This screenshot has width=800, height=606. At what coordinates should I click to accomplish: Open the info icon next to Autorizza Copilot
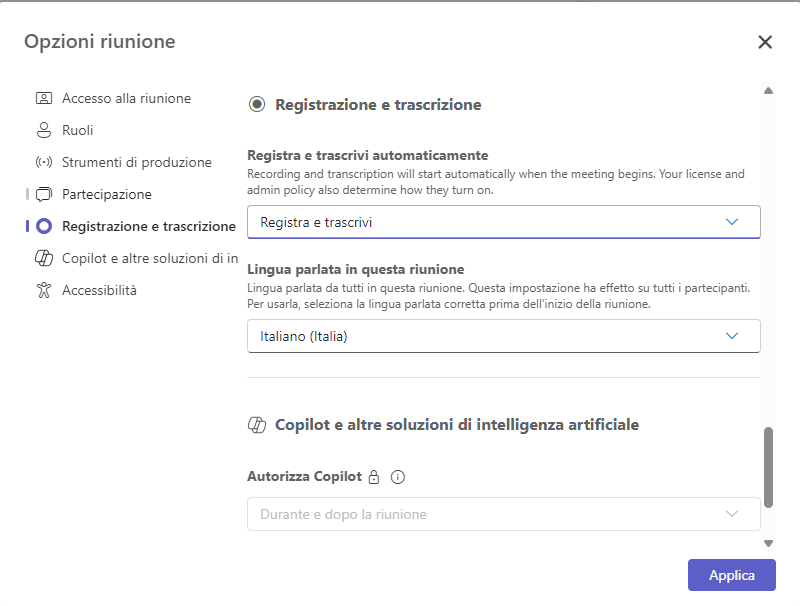click(397, 477)
